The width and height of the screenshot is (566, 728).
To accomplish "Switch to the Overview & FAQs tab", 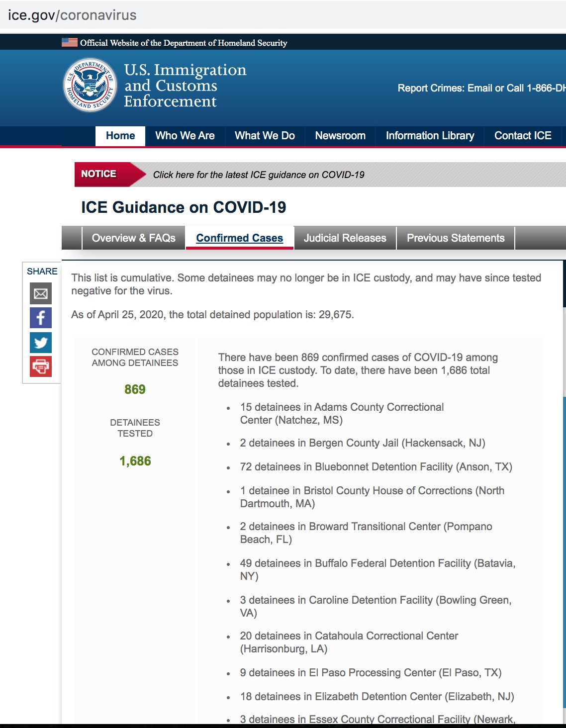I will (133, 238).
